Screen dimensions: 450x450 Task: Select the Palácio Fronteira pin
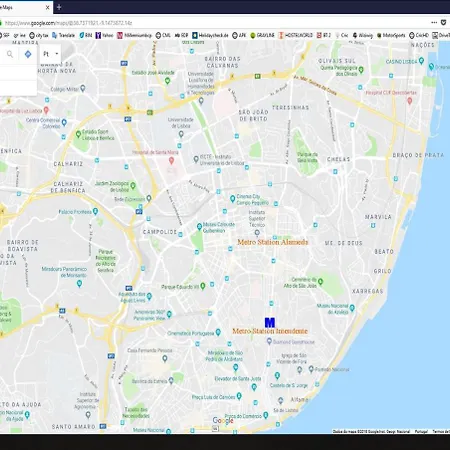pos(95,211)
